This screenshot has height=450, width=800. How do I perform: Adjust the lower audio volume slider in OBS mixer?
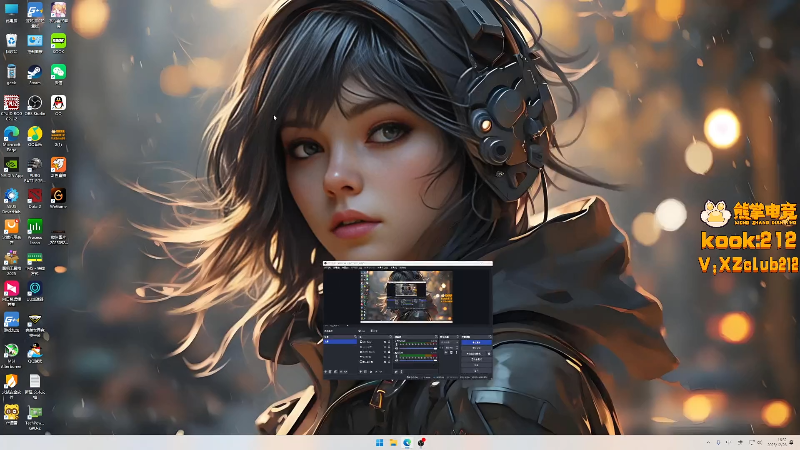[x=417, y=361]
